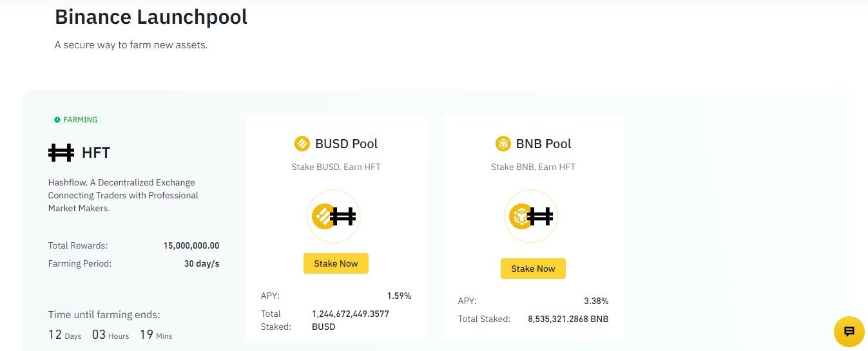Click the BNB Pool APY value 3.38%

[x=596, y=301]
